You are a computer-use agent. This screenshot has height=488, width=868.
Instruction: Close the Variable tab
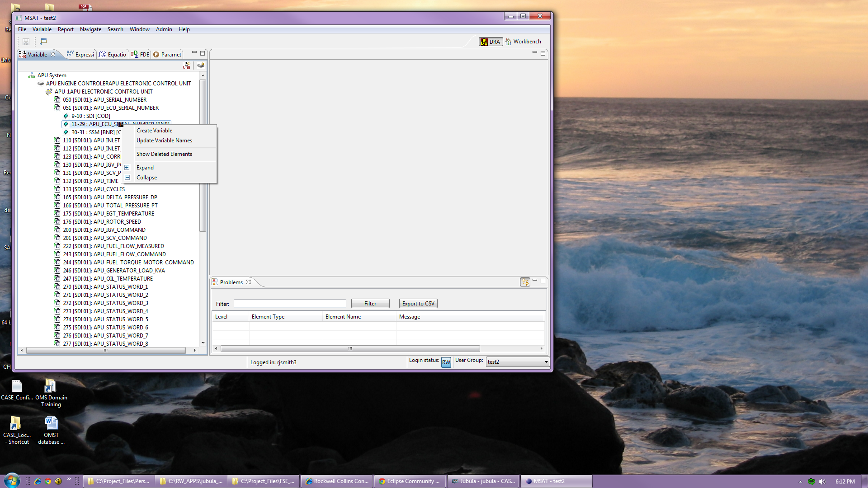click(53, 54)
